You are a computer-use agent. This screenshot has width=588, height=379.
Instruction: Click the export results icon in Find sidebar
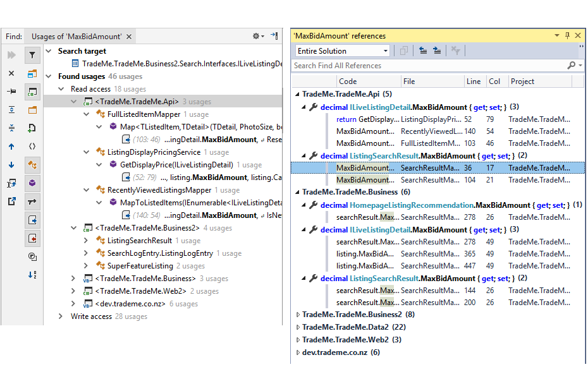pos(11,183)
